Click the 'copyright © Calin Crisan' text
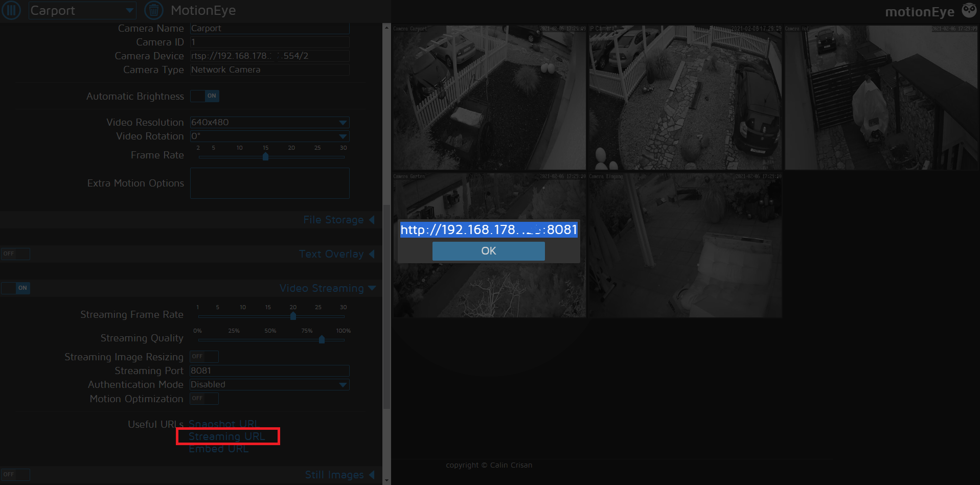This screenshot has height=485, width=980. 489,465
